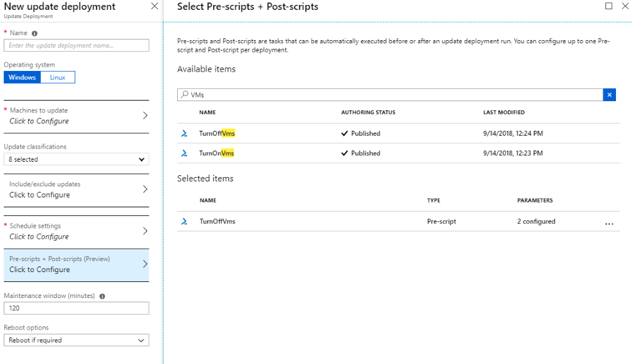Screen dimensions: 632x364
Task: Select the TurnOffVms runbook in Available items
Action: [398, 133]
